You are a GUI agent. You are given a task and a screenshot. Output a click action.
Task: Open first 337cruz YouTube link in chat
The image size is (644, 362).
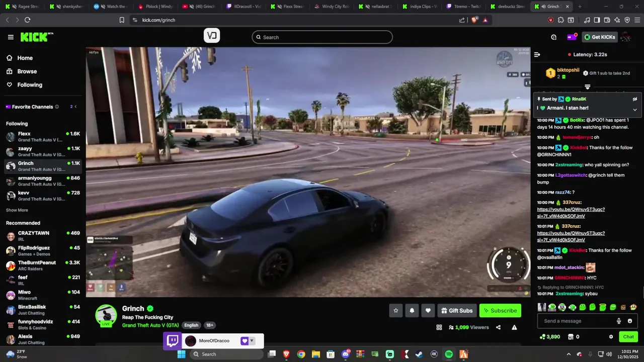click(571, 213)
